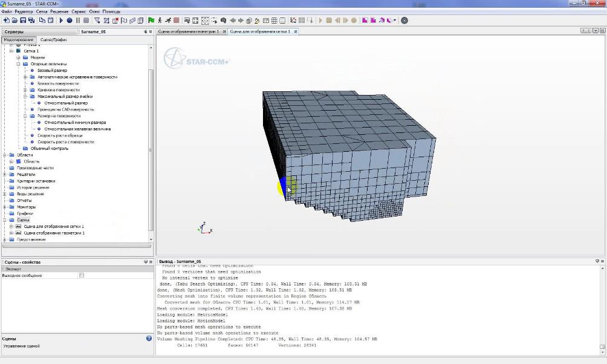Select Сцена для отображения сетки 1 node
The width and height of the screenshot is (607, 364).
[53, 226]
